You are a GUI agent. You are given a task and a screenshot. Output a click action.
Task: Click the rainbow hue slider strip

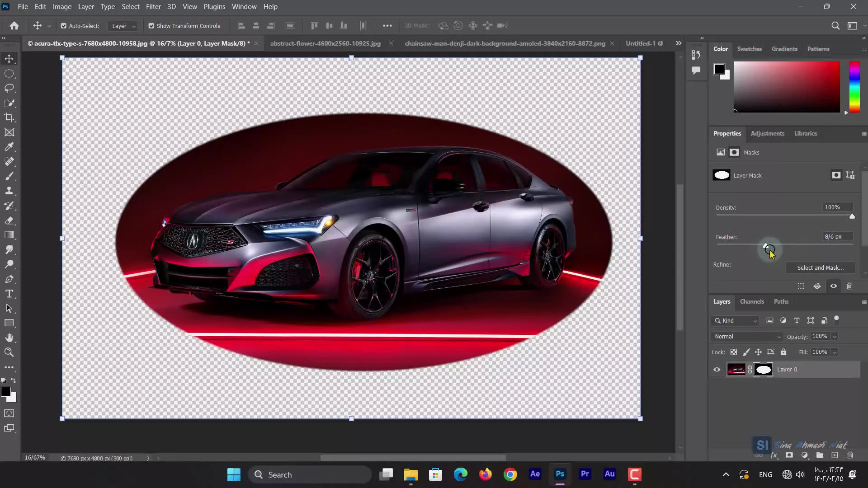tap(854, 87)
